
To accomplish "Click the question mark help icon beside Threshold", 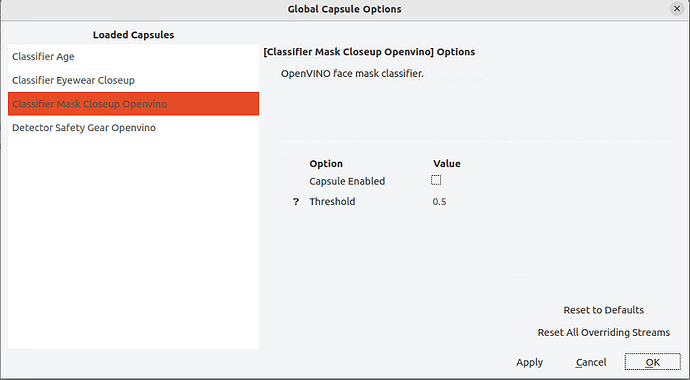I will [296, 202].
